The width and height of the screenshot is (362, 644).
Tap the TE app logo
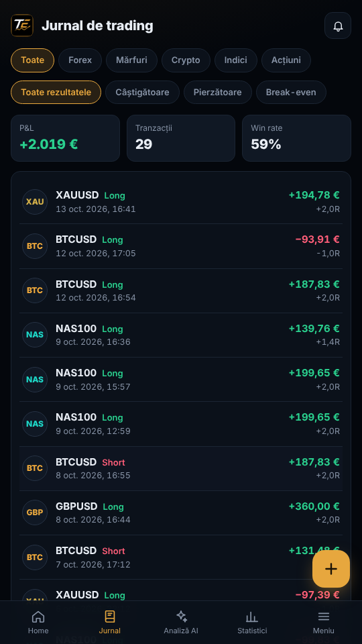pos(22,25)
